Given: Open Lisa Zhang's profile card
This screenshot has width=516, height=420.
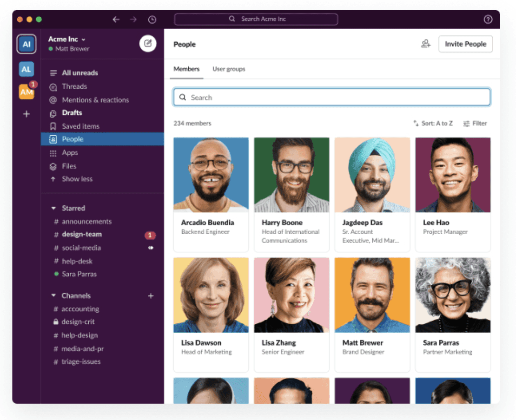Looking at the screenshot, I should (x=291, y=315).
